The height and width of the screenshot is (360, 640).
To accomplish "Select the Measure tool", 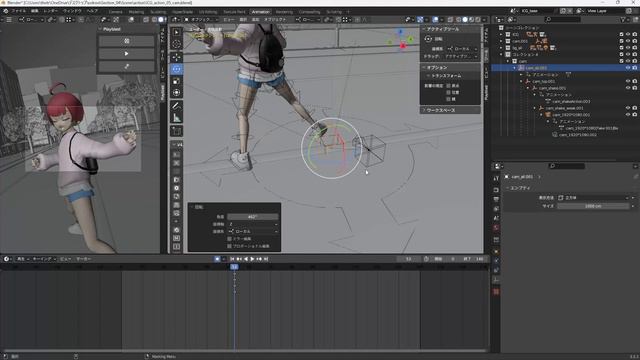I will pyautogui.click(x=176, y=118).
